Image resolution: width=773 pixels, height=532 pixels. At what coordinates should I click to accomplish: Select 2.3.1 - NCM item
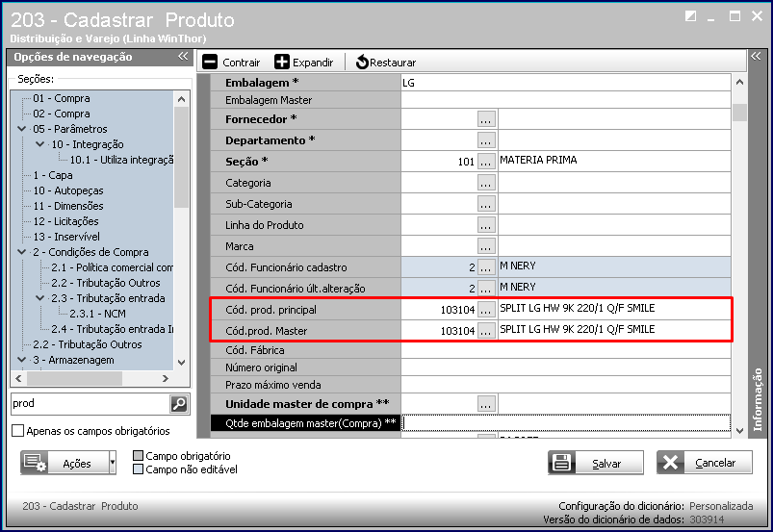pyautogui.click(x=97, y=314)
